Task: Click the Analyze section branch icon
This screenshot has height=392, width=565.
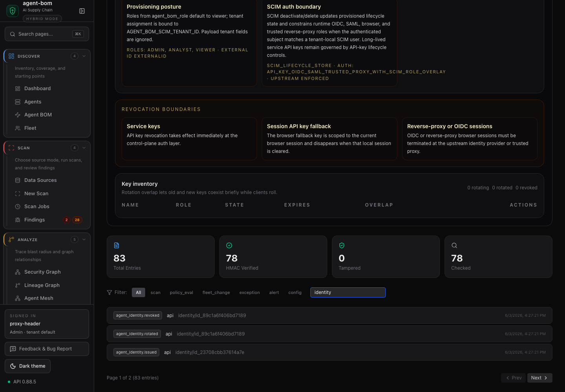Action: point(11,240)
